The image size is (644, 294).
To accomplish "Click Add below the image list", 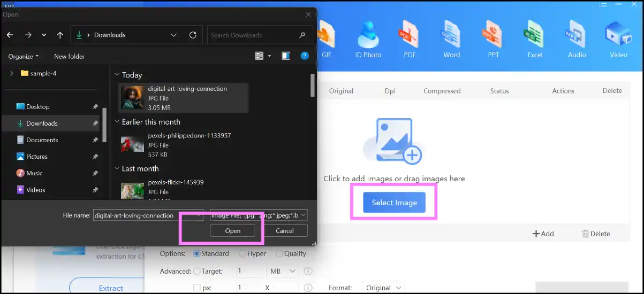I will pos(543,234).
